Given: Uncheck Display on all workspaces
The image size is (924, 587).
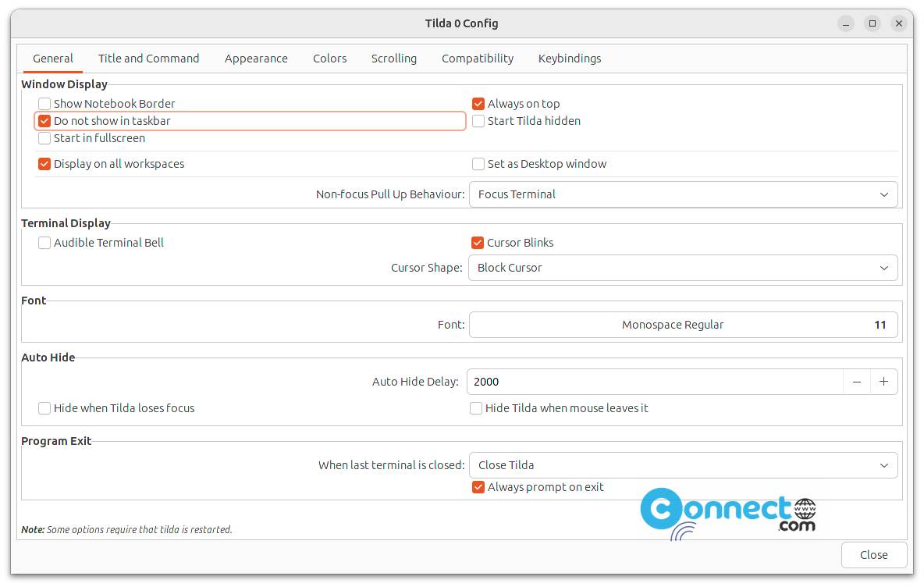Looking at the screenshot, I should point(44,164).
